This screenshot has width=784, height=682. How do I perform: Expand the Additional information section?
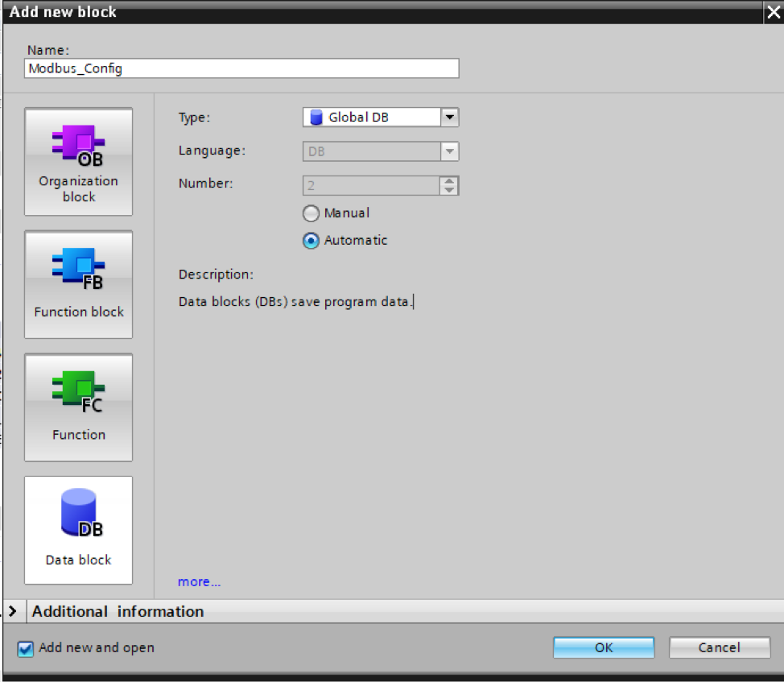tap(14, 611)
